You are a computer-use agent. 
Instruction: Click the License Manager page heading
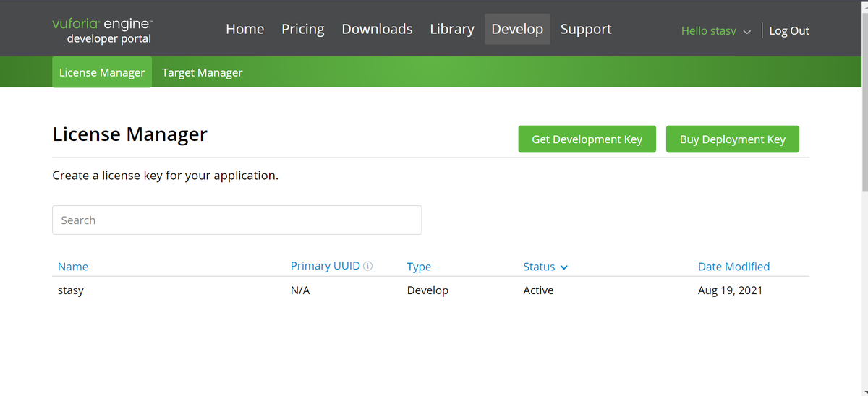click(130, 134)
